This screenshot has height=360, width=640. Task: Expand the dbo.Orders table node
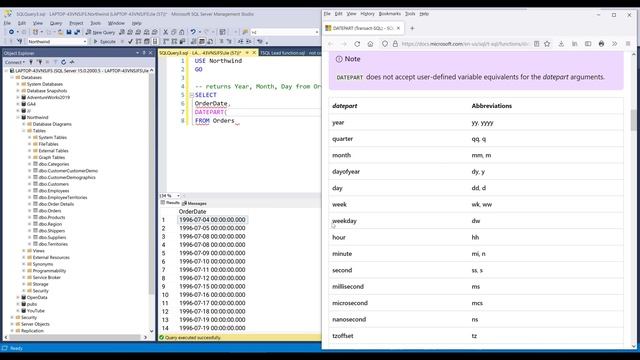29,211
